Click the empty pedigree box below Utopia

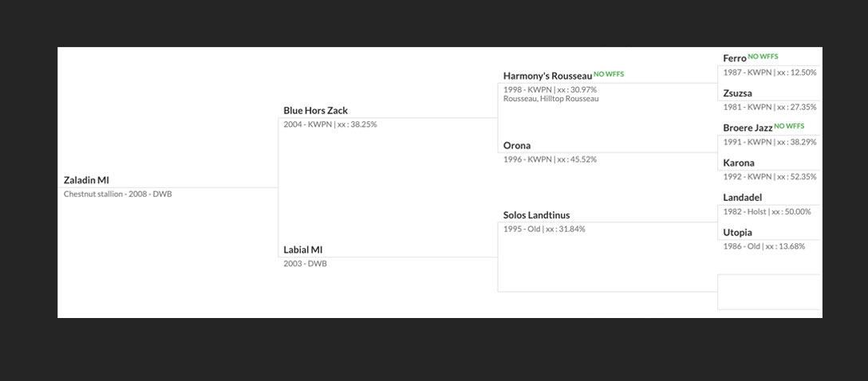[769, 292]
